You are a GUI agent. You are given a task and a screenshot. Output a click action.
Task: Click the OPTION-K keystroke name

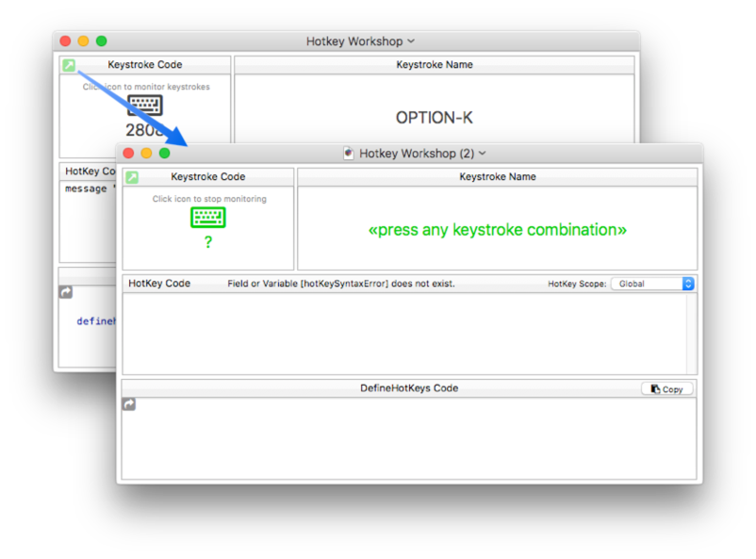434,118
